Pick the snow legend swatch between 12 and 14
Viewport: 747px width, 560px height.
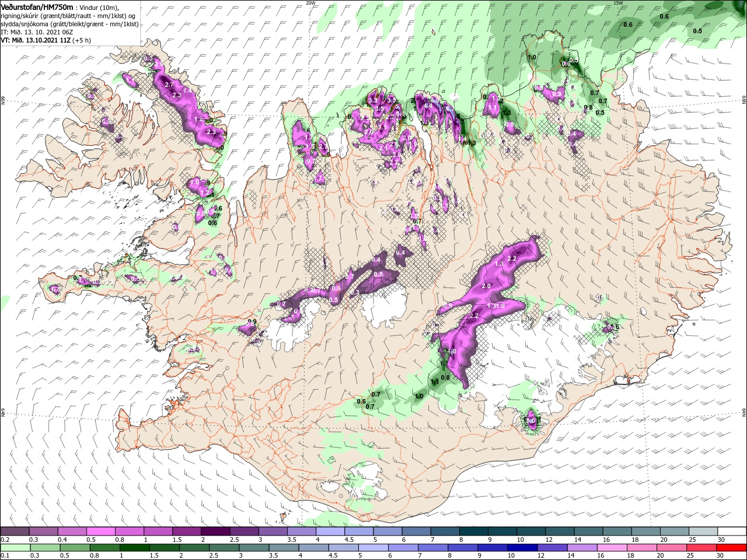coord(560,531)
